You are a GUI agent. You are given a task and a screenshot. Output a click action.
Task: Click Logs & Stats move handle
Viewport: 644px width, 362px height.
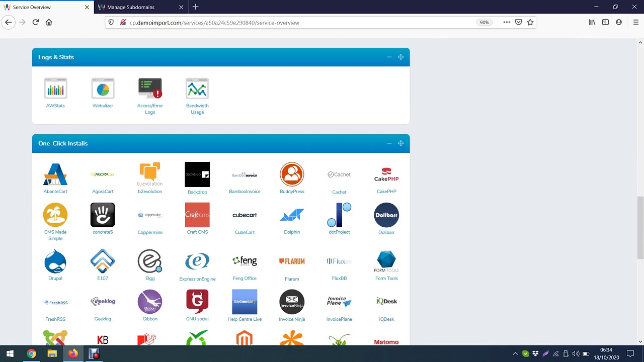pyautogui.click(x=400, y=57)
